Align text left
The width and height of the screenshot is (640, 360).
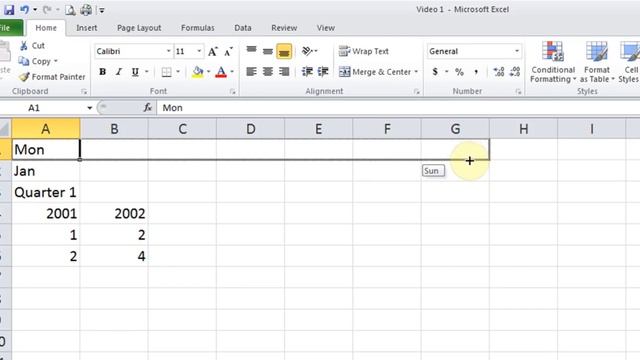click(251, 72)
